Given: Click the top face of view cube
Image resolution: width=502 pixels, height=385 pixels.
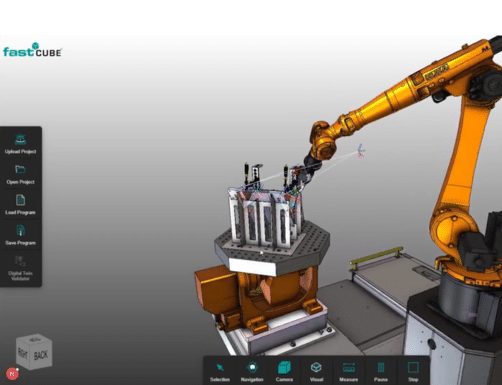Looking at the screenshot, I should pyautogui.click(x=34, y=340).
